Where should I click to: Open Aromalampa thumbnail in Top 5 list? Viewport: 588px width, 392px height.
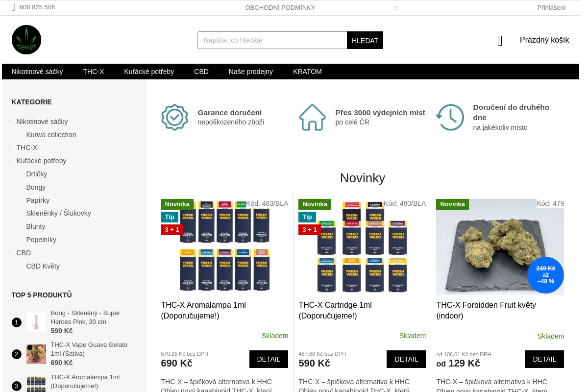click(x=36, y=384)
